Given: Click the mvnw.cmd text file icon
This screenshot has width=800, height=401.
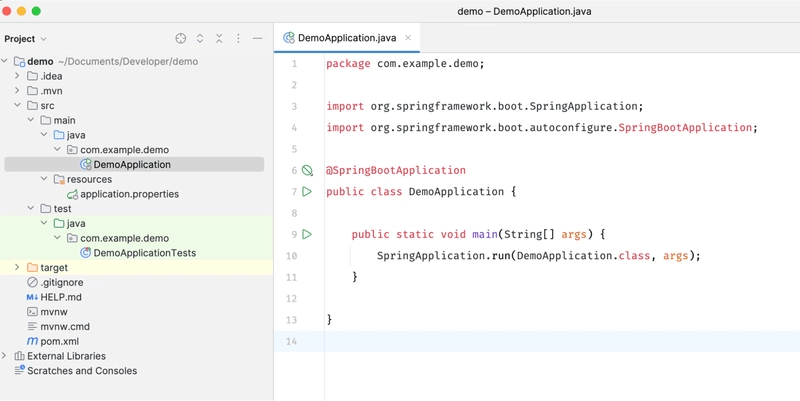Looking at the screenshot, I should 33,327.
